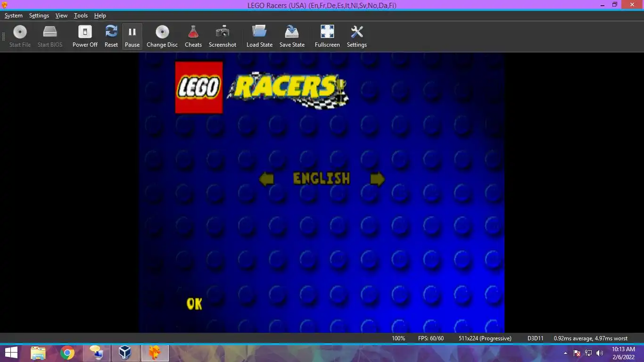
Task: Open the View menu
Action: click(61, 16)
